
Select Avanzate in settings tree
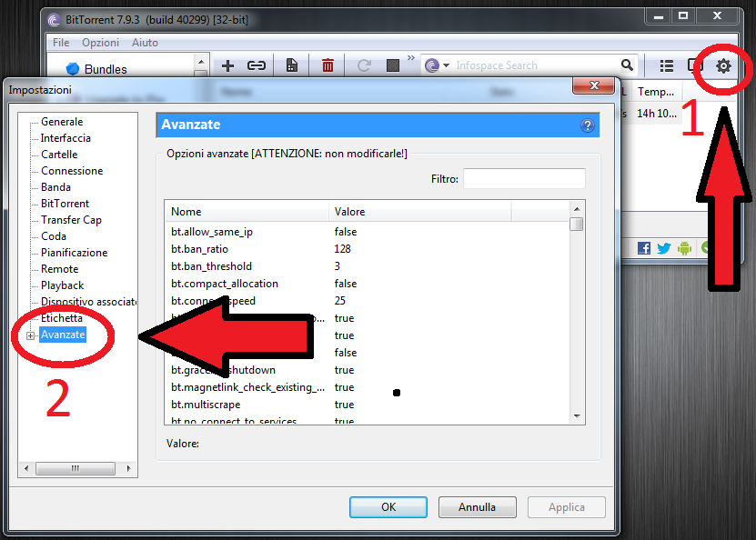(63, 335)
